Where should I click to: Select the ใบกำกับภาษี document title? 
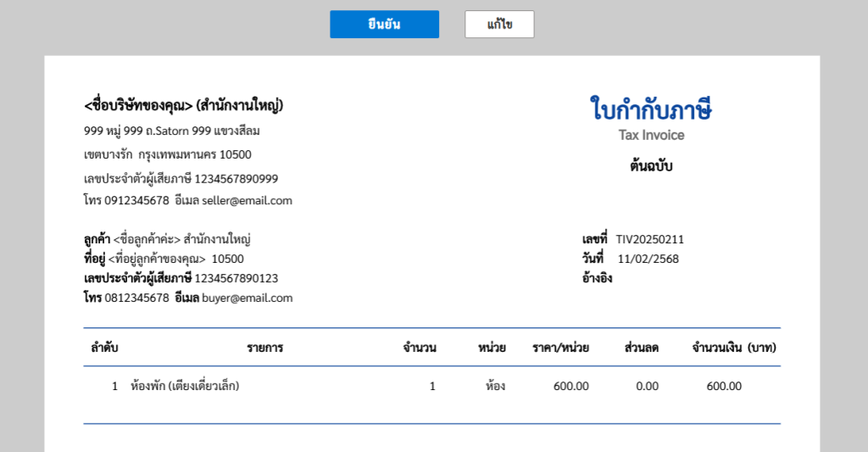[651, 108]
